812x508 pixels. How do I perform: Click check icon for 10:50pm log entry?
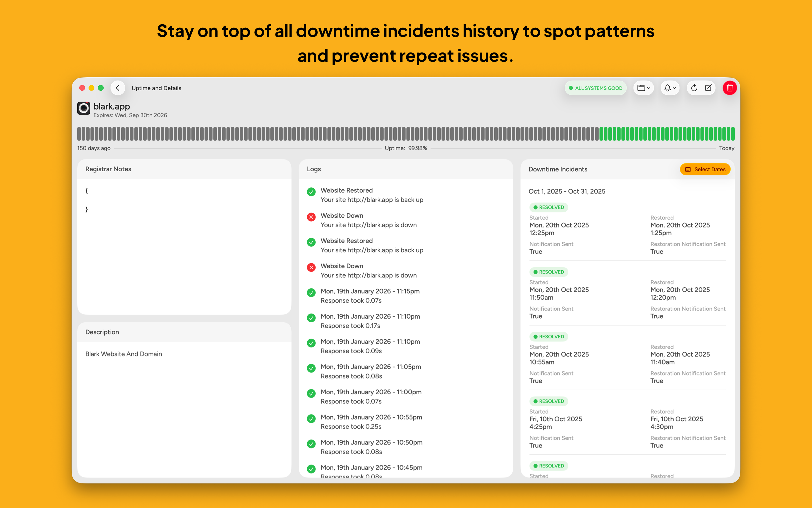[x=311, y=443]
